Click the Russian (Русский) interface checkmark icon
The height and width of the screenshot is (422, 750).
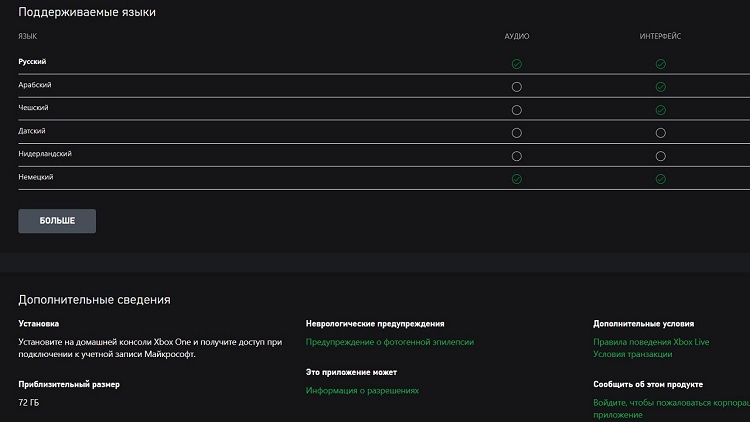coord(660,63)
